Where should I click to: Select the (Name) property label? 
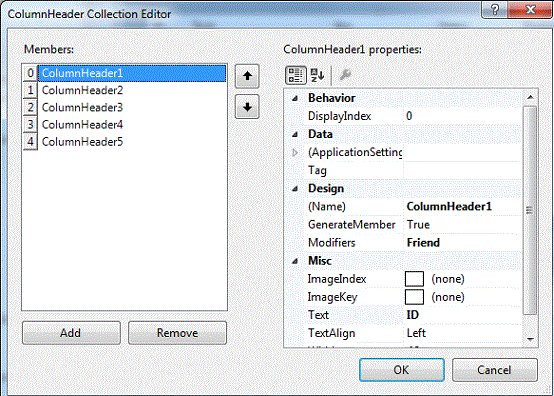pyautogui.click(x=327, y=207)
